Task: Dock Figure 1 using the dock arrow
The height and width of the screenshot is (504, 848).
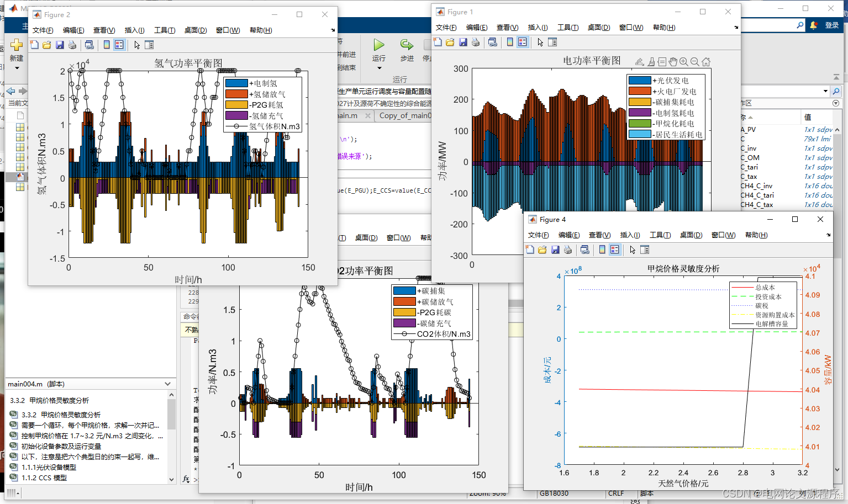Action: (x=736, y=27)
